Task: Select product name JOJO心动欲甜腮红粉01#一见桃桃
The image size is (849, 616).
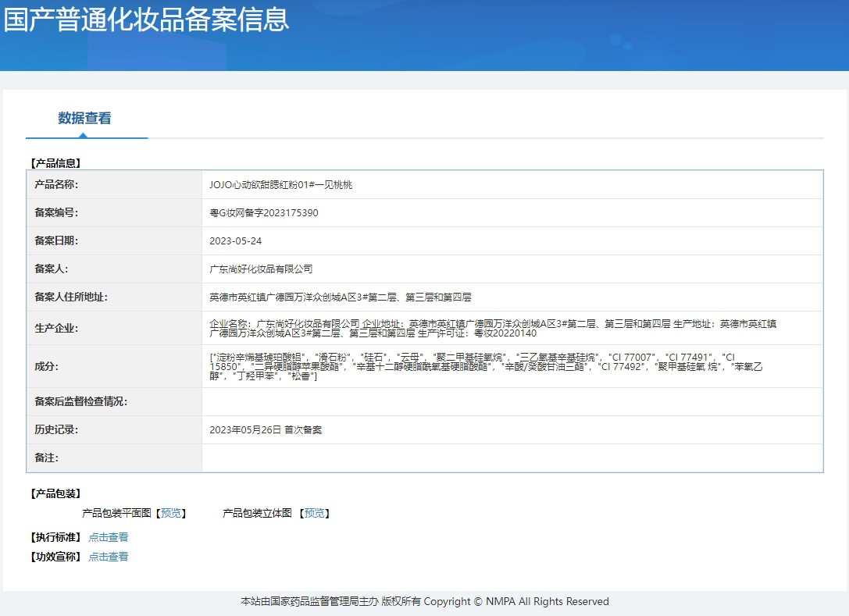Action: click(280, 185)
